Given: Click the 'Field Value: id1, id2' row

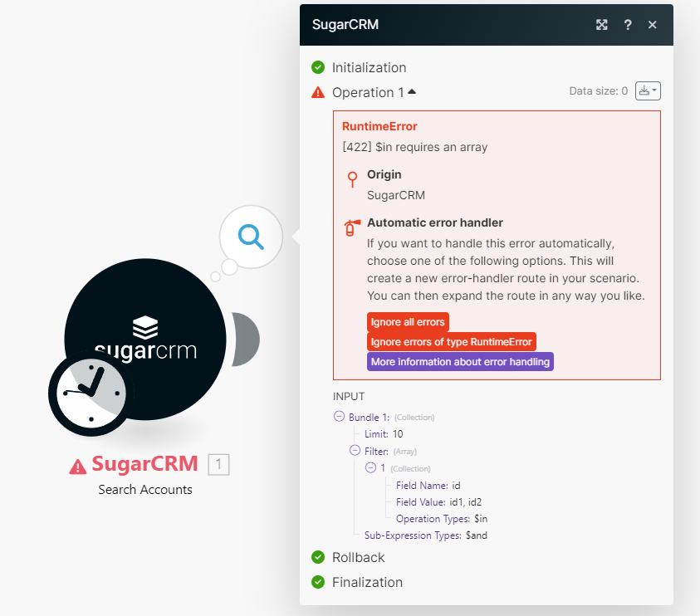Looking at the screenshot, I should click(x=438, y=502).
